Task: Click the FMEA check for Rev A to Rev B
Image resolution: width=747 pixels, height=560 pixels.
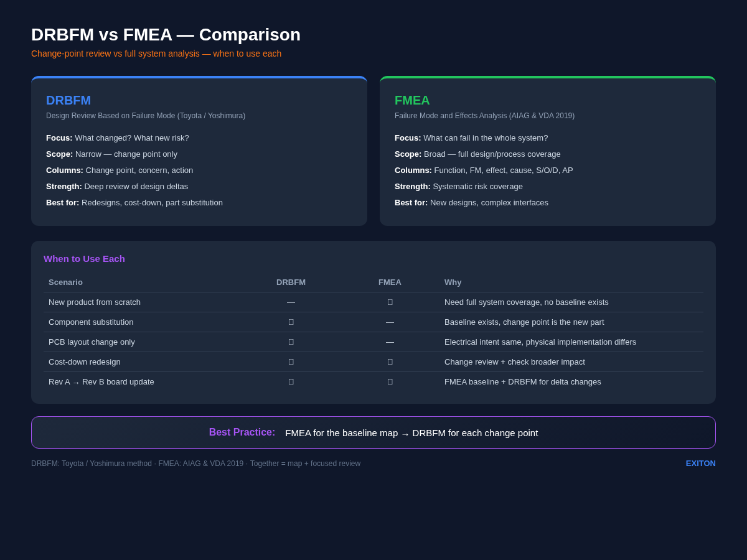Action: (x=390, y=381)
